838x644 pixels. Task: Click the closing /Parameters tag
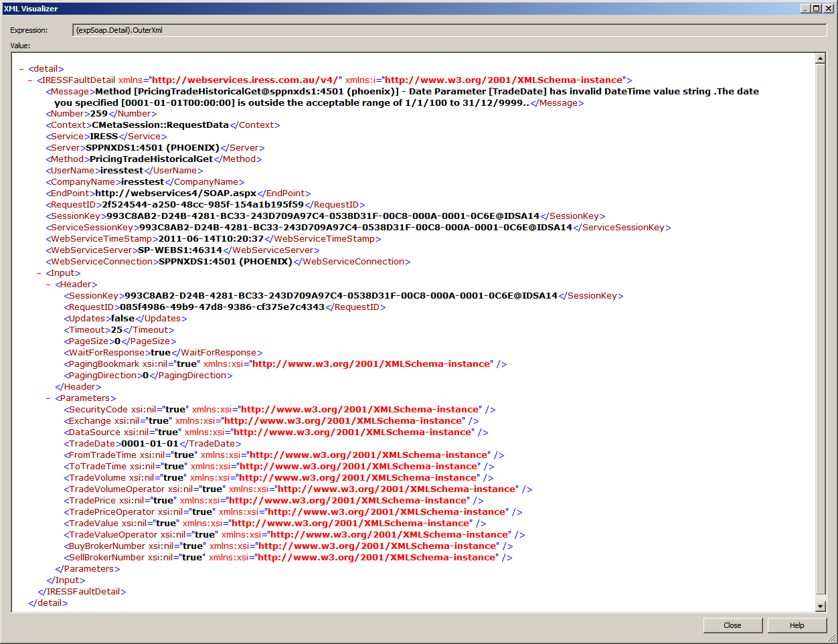pos(88,569)
